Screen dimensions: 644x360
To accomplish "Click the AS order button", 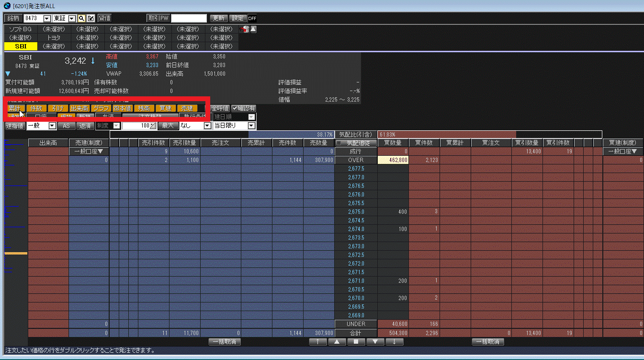I will pos(67,126).
